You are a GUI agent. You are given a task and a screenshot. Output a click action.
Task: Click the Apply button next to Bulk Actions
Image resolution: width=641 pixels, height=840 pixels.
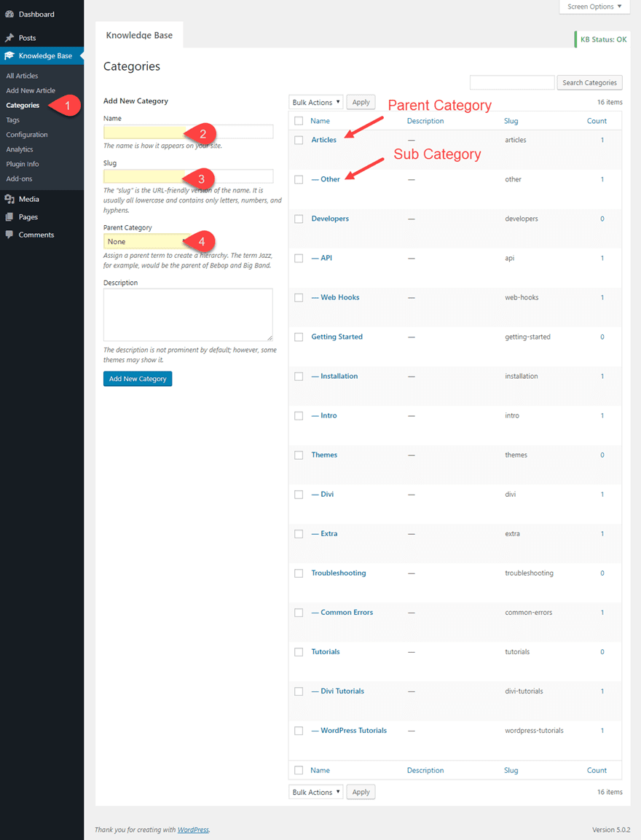pos(361,102)
